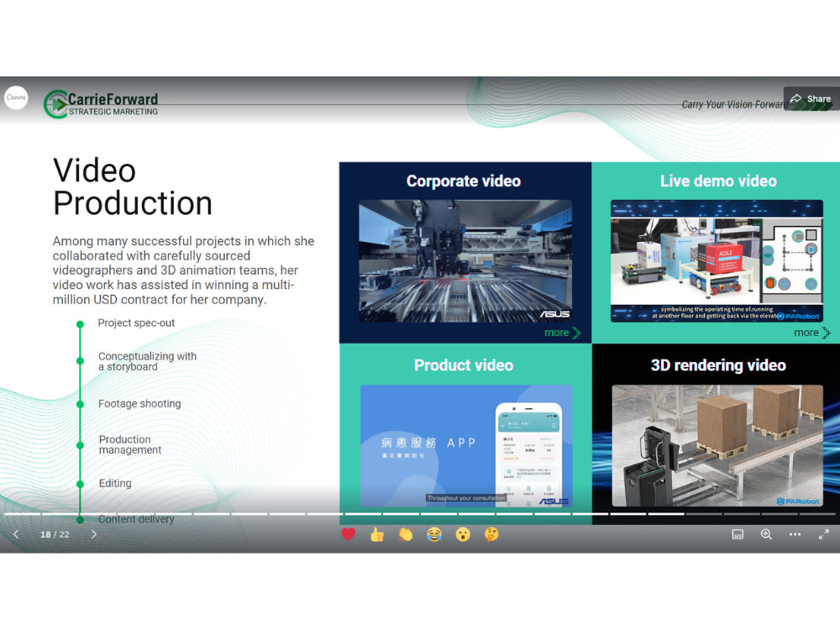Click the slide progress bar
Image resolution: width=840 pixels, height=630 pixels.
(x=420, y=514)
